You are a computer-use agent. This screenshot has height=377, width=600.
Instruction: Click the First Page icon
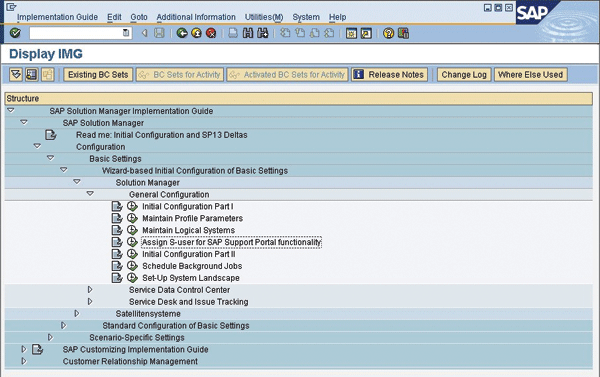[285, 33]
